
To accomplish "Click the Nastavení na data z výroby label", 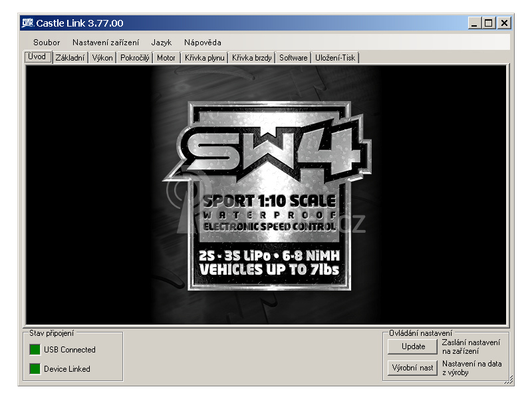I will coord(471,368).
